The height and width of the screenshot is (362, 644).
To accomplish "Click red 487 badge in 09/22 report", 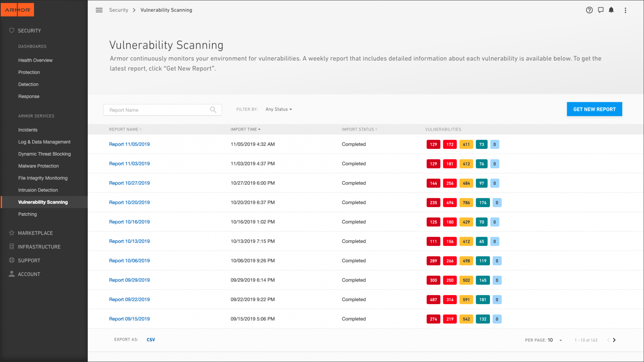I will (433, 299).
